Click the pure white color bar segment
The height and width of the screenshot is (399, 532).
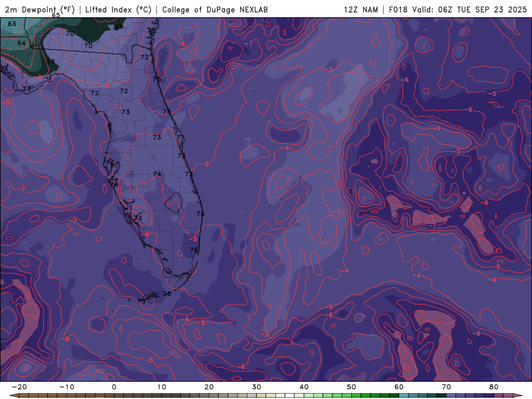tap(290, 396)
